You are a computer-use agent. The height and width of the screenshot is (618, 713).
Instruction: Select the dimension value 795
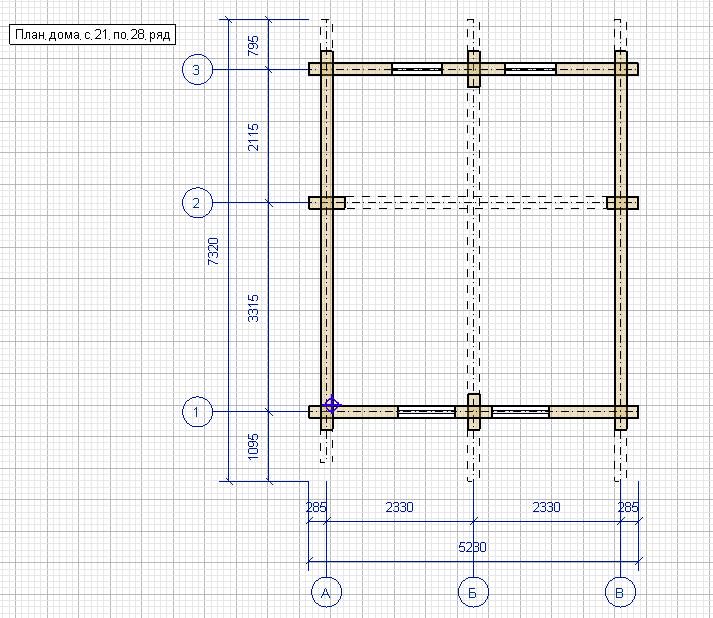253,45
